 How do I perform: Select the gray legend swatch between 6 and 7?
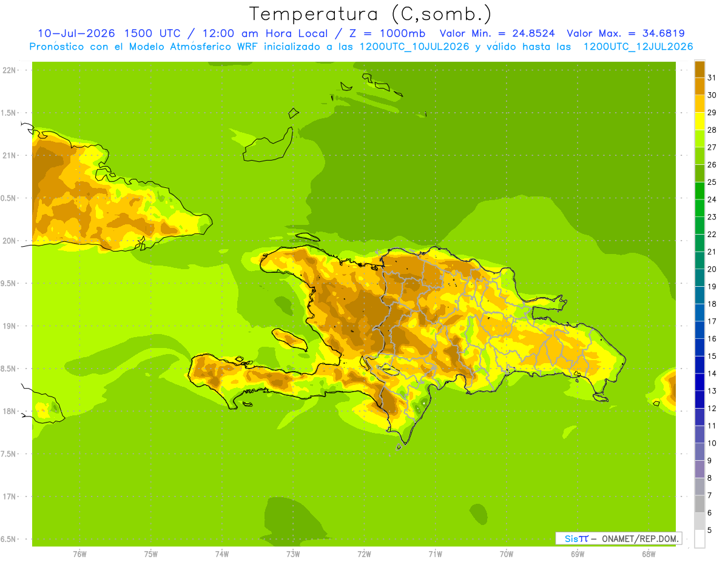coord(699,504)
